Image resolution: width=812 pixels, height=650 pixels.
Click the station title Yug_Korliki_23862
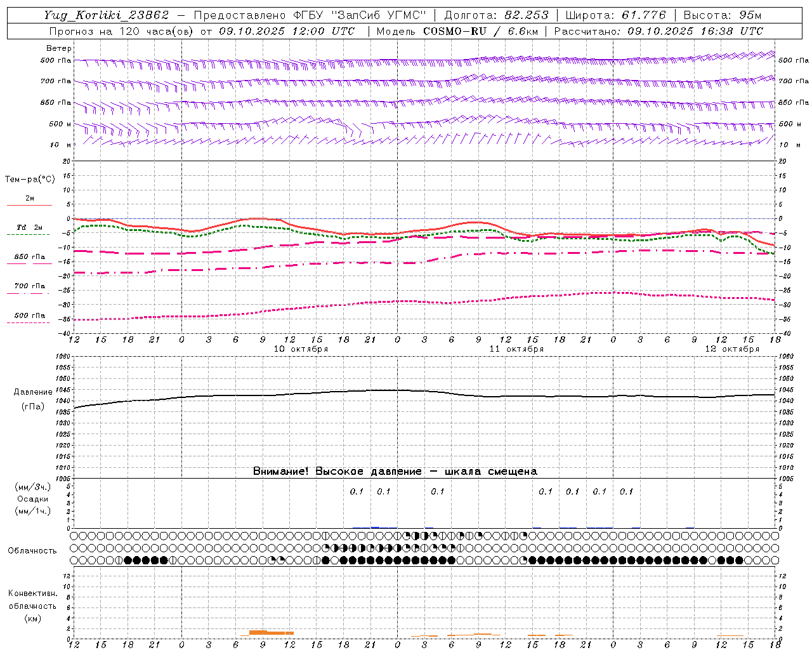tap(107, 15)
